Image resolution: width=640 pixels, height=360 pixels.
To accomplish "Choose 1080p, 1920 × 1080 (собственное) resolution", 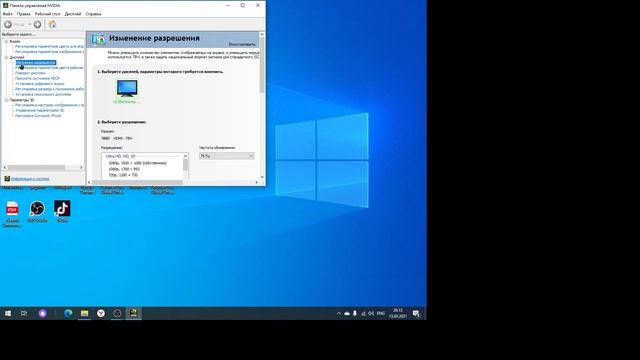I will 138,163.
